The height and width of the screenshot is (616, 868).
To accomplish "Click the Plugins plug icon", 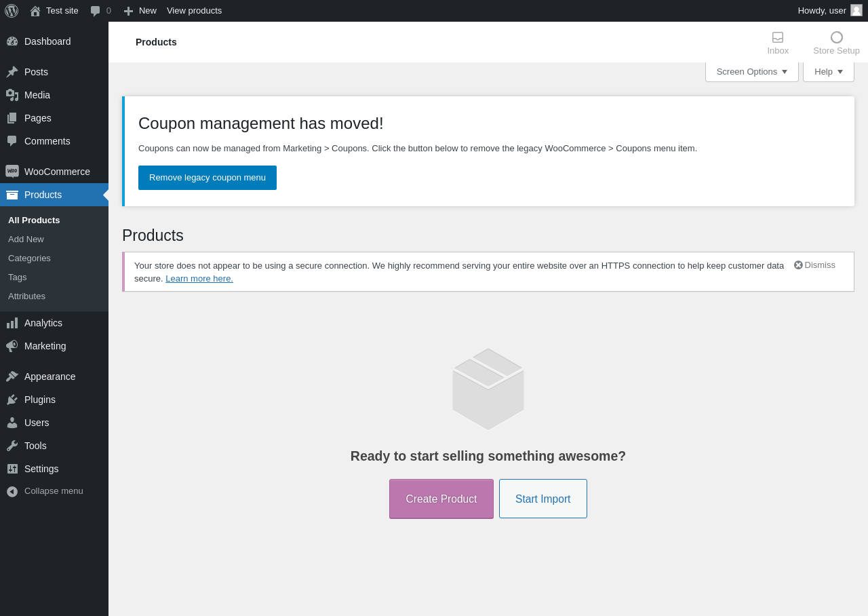I will pos(12,400).
